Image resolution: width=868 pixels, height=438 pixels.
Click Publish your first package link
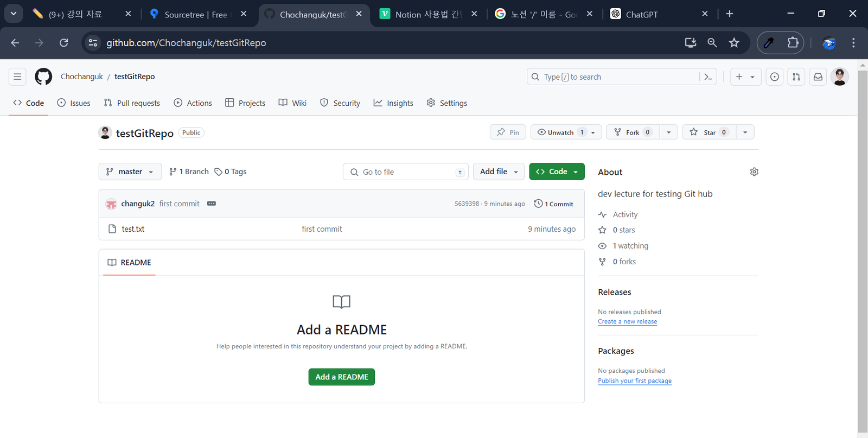[635, 380]
